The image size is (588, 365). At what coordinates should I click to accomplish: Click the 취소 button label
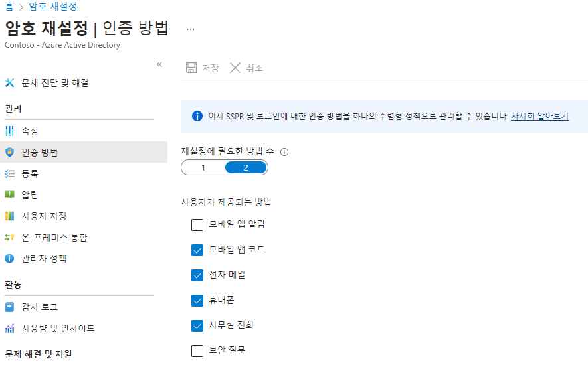click(254, 68)
